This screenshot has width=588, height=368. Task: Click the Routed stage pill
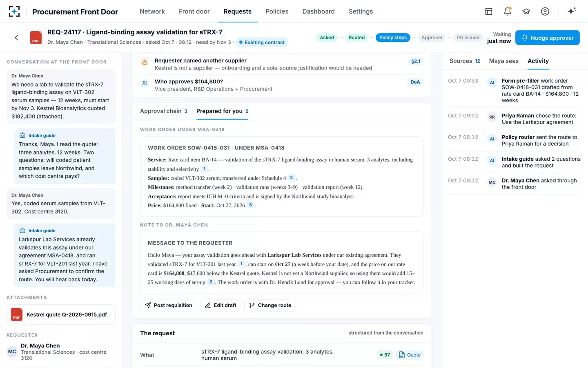(x=356, y=38)
